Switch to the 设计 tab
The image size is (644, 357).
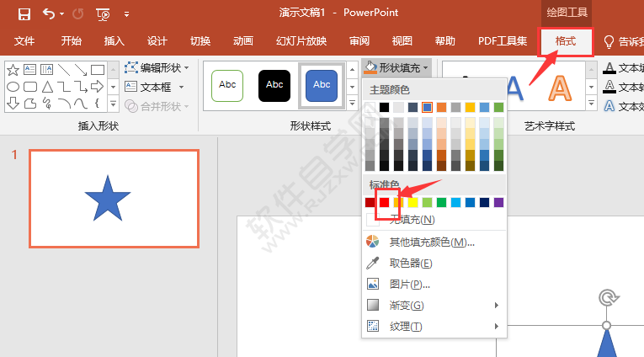tap(157, 41)
